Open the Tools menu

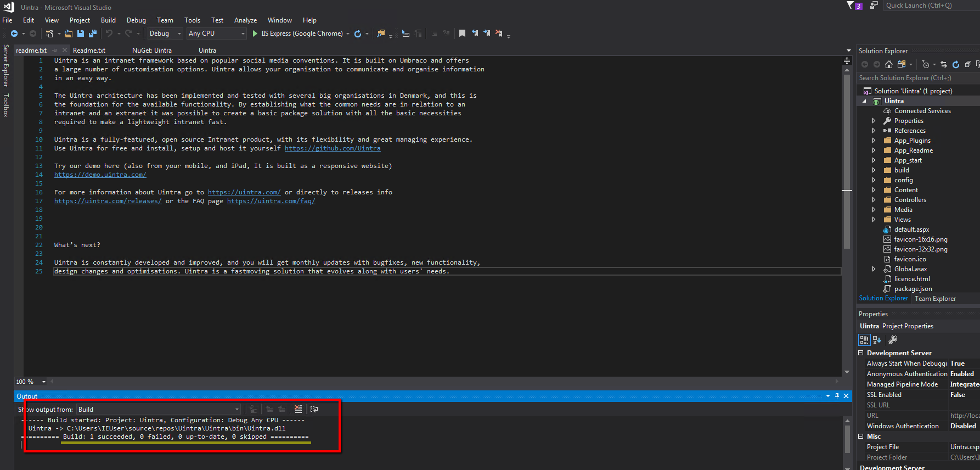[192, 20]
